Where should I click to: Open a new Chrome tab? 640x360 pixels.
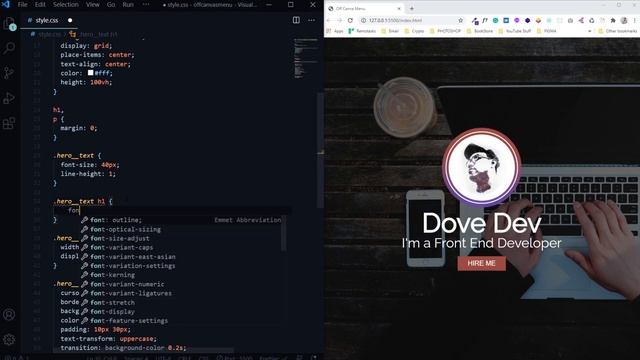tap(411, 8)
